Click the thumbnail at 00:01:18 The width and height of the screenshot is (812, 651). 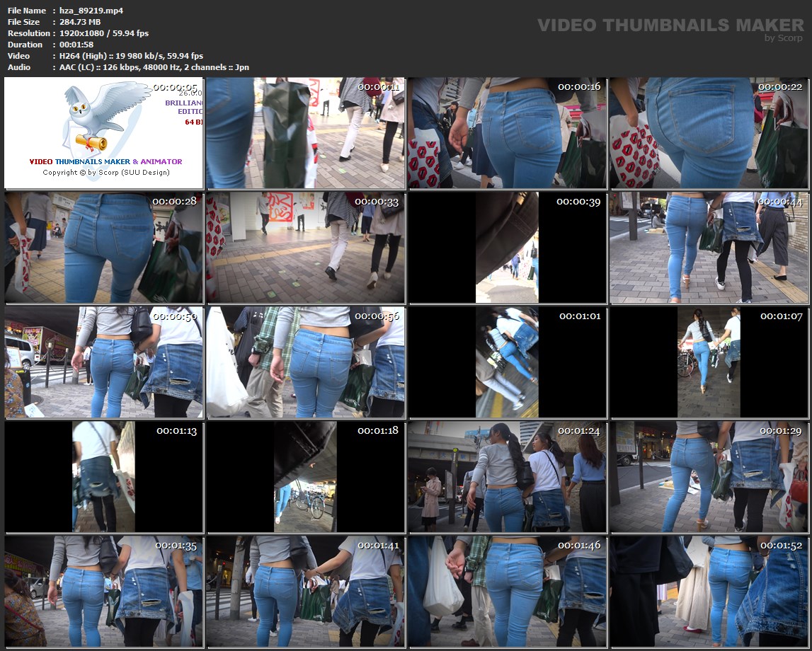[306, 477]
